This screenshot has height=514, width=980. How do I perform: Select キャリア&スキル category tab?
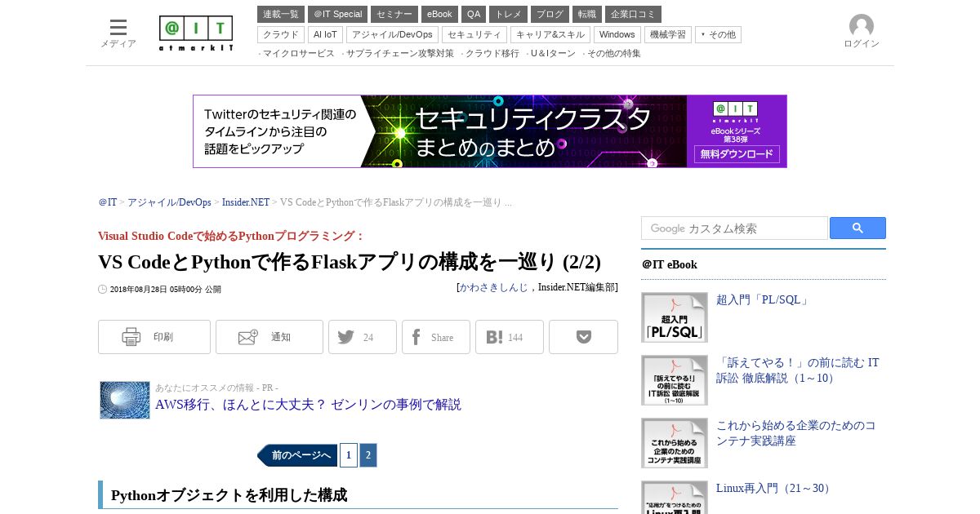(x=550, y=34)
